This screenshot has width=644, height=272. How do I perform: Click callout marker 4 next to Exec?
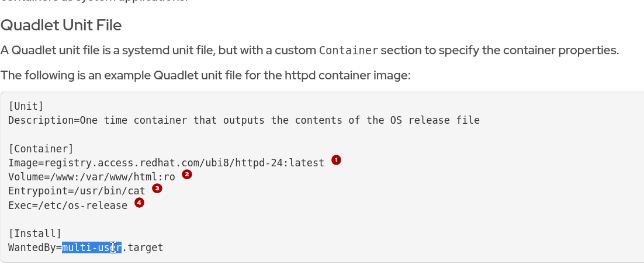click(x=139, y=203)
